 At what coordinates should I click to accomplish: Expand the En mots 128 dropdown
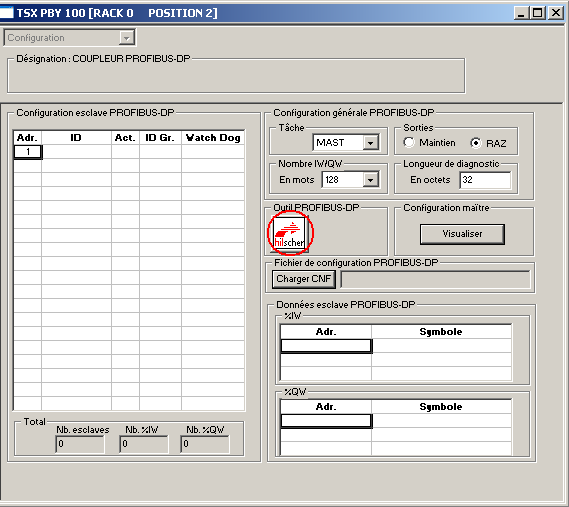[x=371, y=180]
